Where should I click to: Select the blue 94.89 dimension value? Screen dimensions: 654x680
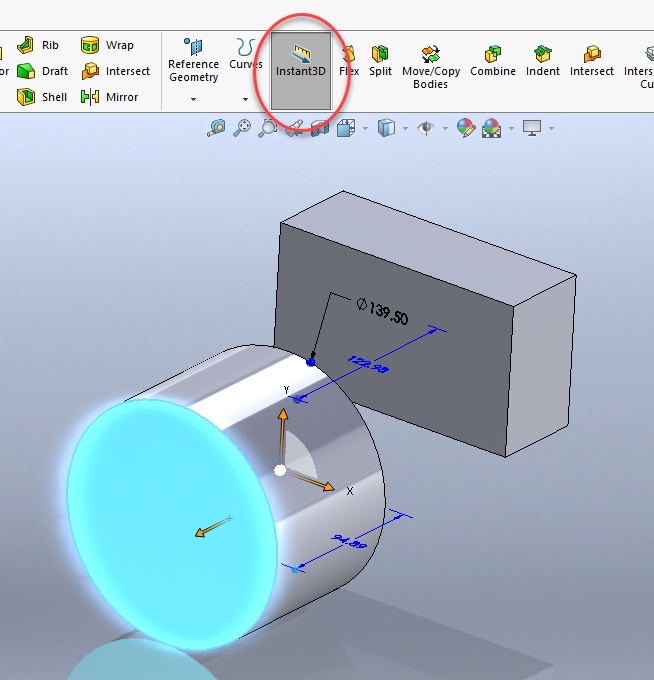coord(349,542)
